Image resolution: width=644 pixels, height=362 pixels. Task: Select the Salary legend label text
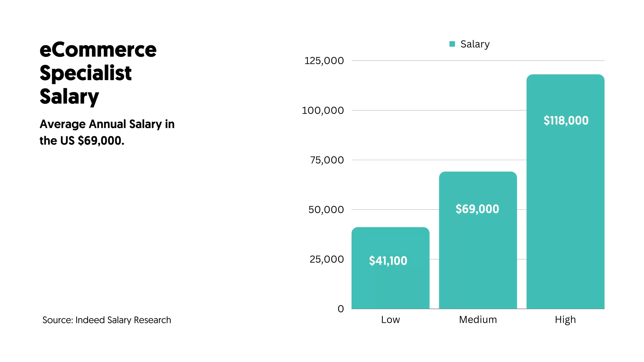coord(475,44)
